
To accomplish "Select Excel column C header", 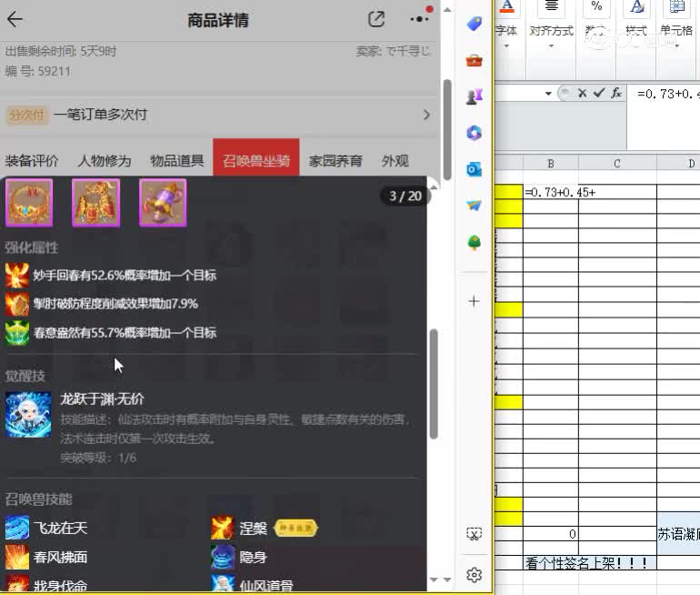I will coord(617,164).
